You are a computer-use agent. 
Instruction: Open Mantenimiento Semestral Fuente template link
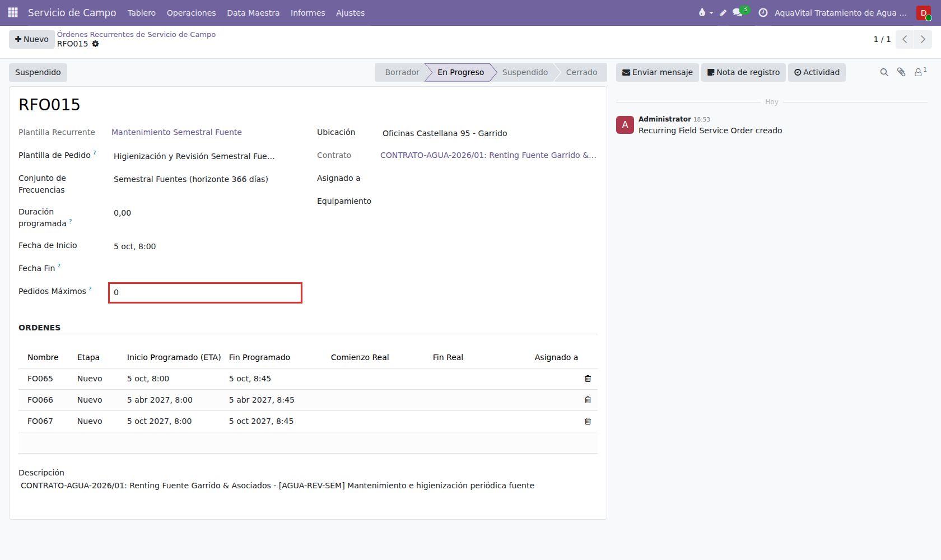click(x=176, y=132)
